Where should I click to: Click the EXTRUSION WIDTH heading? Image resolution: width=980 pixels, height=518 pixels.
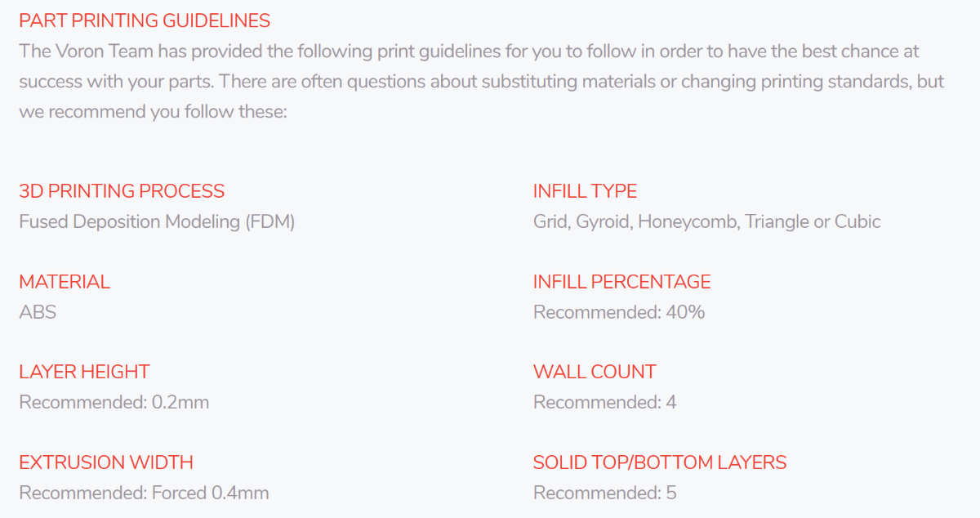106,462
